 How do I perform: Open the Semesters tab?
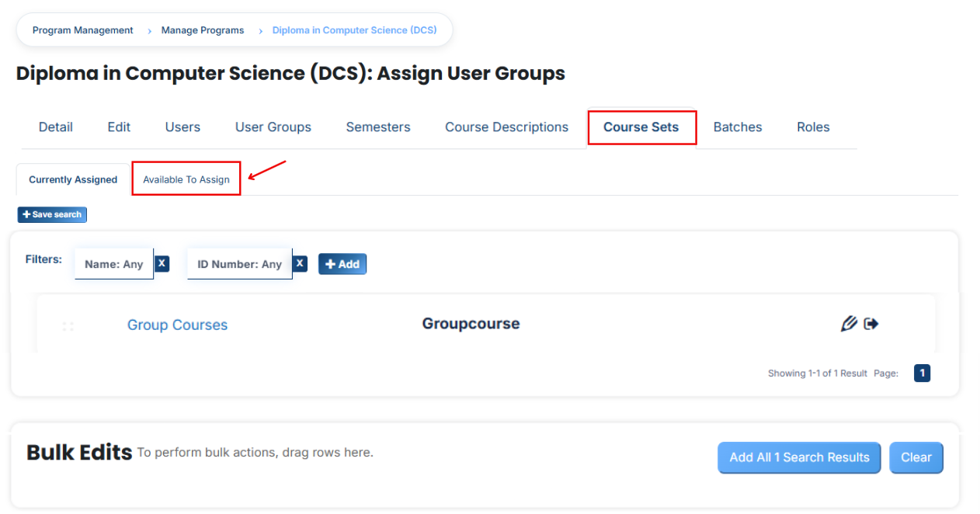(378, 127)
